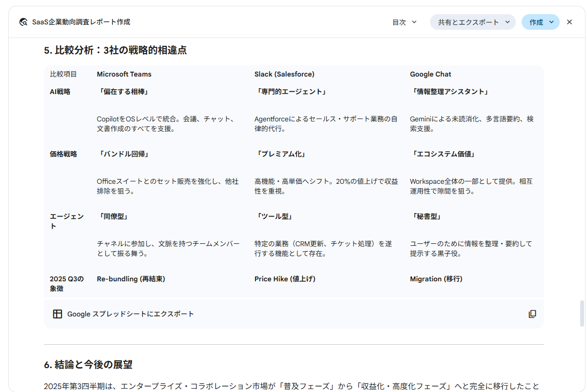Image resolution: width=587 pixels, height=392 pixels.
Task: Open the 共有とエクスポート dropdown
Action: 473,22
